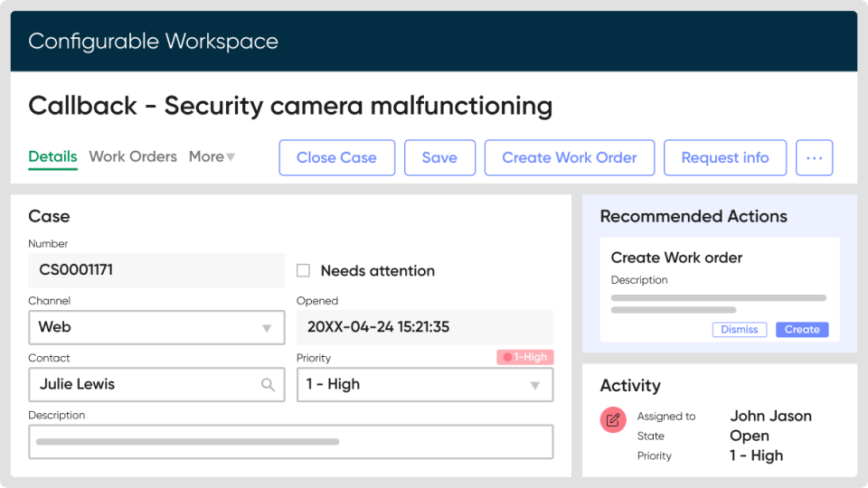
Task: Click the Request info button
Action: point(725,158)
